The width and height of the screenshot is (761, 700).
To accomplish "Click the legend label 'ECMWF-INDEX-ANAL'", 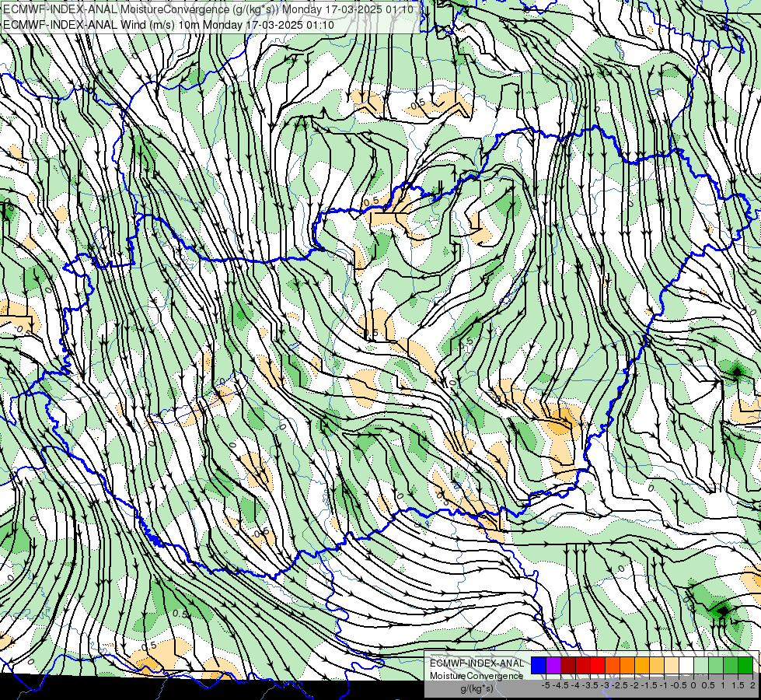I will coord(477,663).
